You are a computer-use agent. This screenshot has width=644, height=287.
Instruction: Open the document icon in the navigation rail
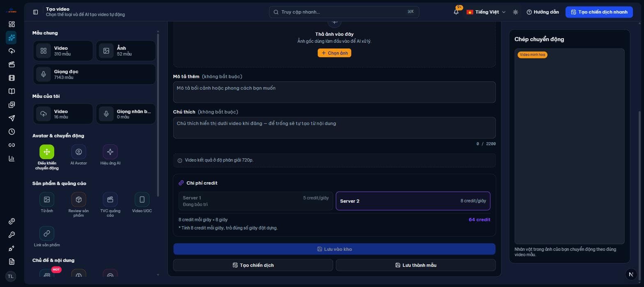click(x=11, y=262)
